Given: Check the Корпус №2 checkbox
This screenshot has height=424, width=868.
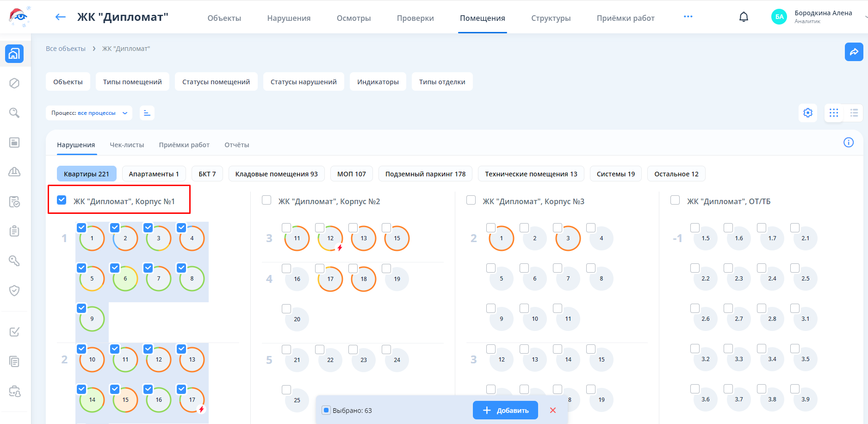Looking at the screenshot, I should coord(267,200).
